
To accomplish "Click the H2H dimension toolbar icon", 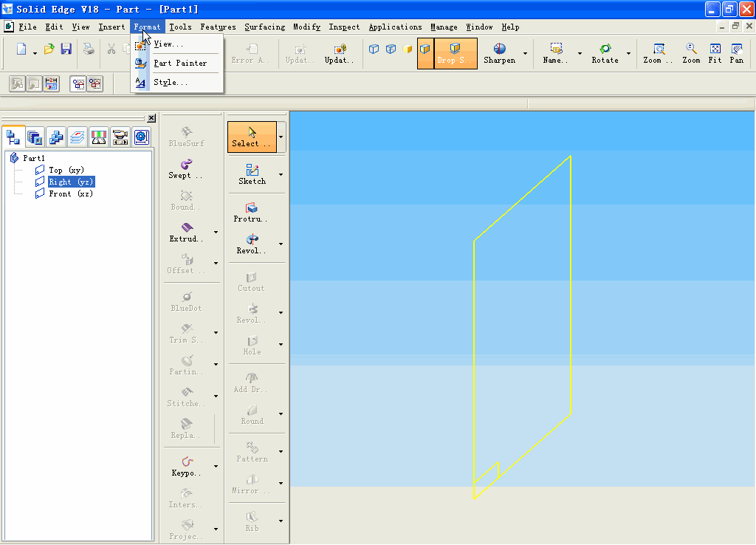I will (x=51, y=84).
